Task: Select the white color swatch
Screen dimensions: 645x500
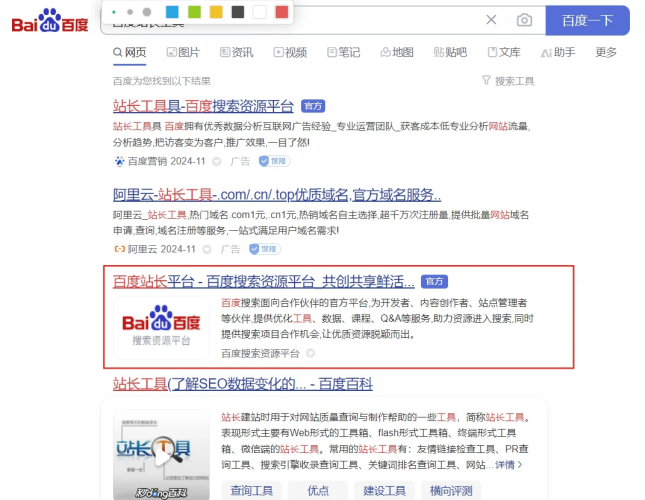Action: tap(260, 12)
